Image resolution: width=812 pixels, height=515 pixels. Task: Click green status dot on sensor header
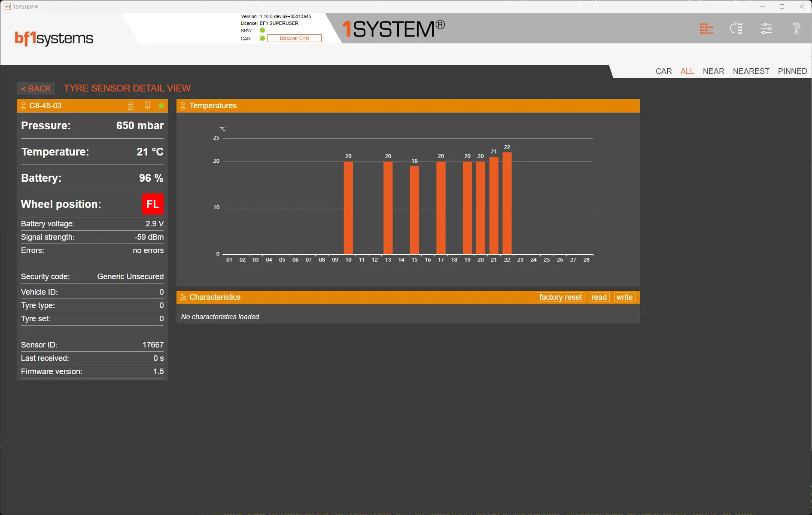161,106
